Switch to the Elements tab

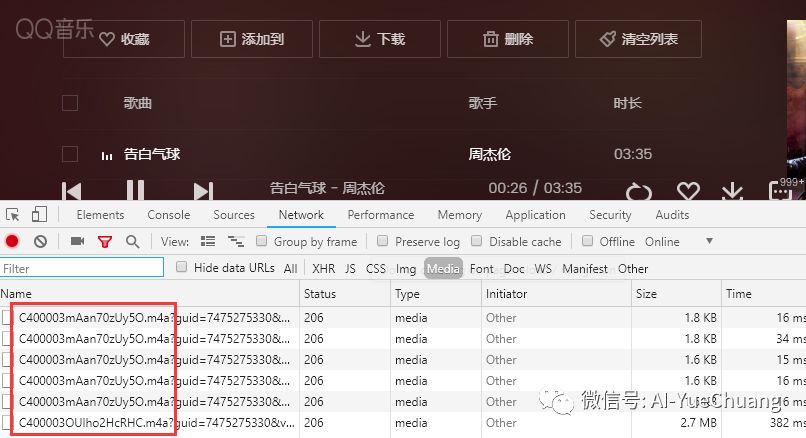pos(100,215)
